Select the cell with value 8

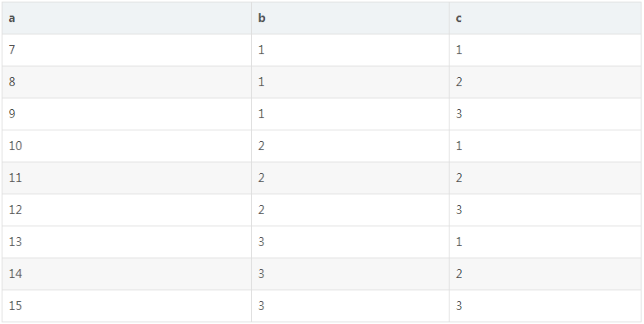click(x=126, y=82)
